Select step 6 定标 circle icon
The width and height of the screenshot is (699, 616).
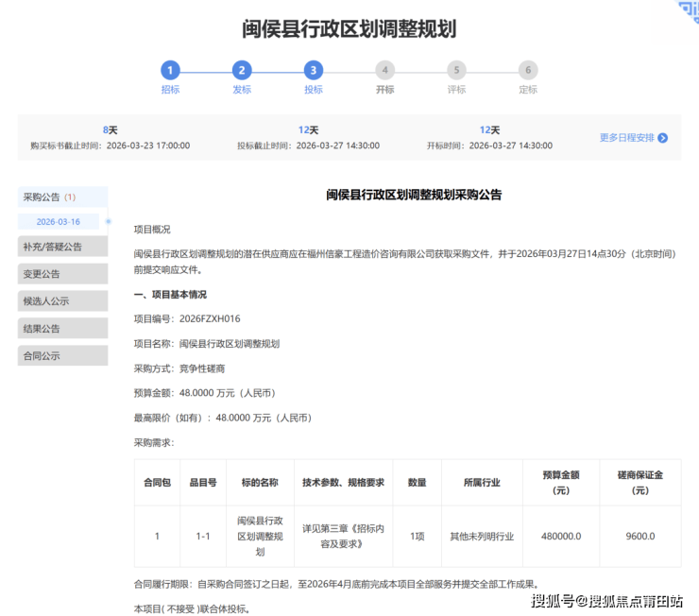point(528,70)
